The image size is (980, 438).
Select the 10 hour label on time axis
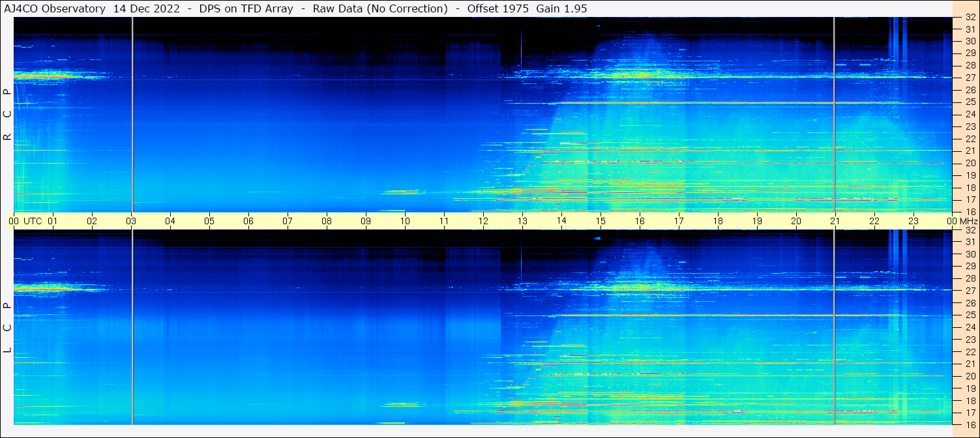(405, 221)
